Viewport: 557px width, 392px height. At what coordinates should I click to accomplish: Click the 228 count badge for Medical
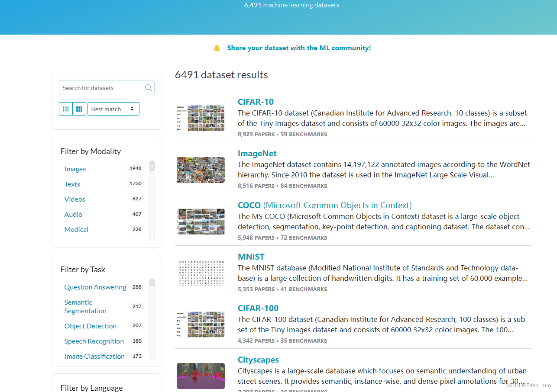click(x=137, y=229)
